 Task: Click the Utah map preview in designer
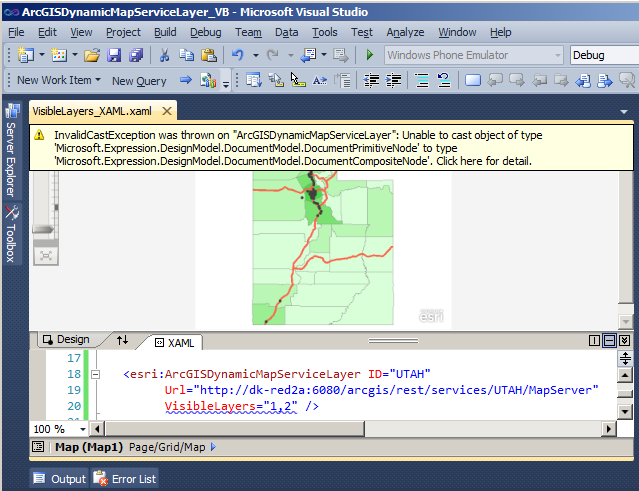(x=323, y=248)
